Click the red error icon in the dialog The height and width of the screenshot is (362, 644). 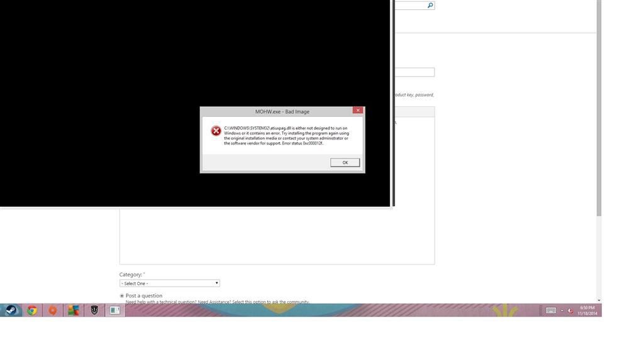click(x=216, y=131)
